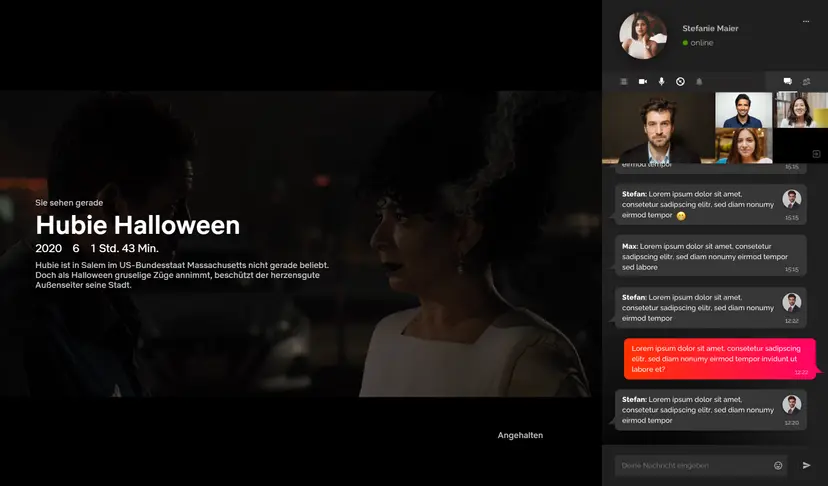Click the age rating "6" beside the year 2020
The height and width of the screenshot is (486, 828).
coord(76,248)
